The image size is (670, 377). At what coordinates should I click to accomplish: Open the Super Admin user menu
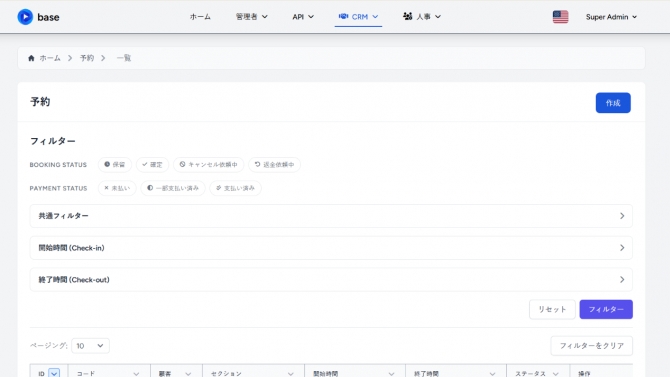tap(611, 17)
